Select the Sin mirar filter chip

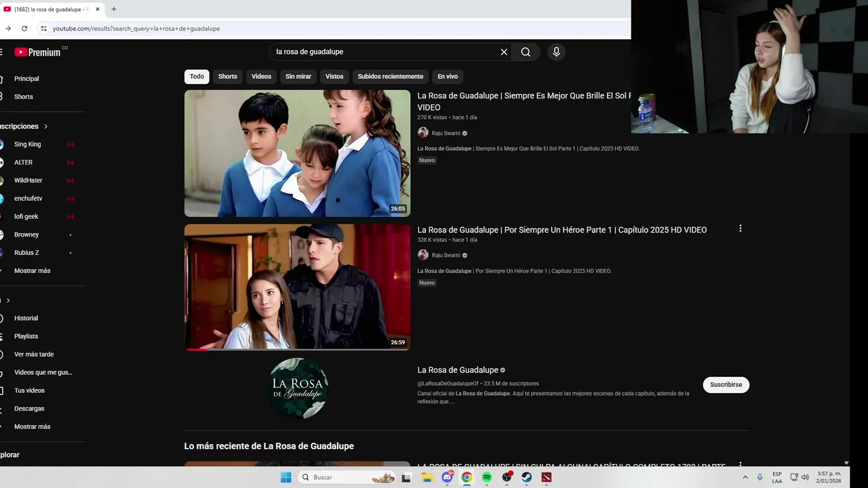click(x=298, y=77)
